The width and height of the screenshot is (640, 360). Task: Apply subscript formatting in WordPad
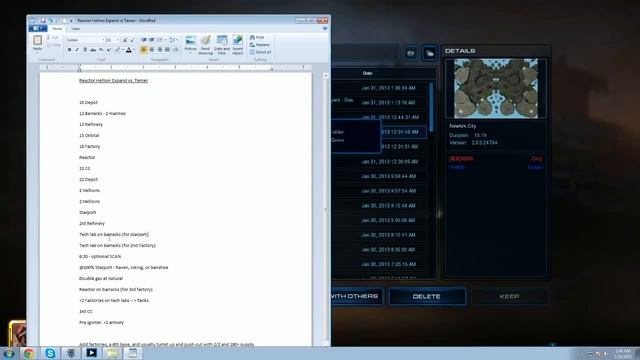[101, 50]
